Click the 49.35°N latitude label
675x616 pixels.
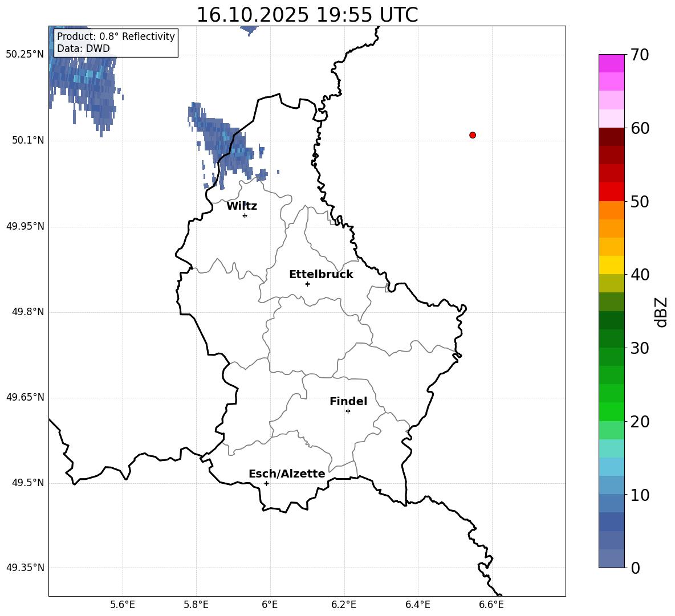coord(25,568)
